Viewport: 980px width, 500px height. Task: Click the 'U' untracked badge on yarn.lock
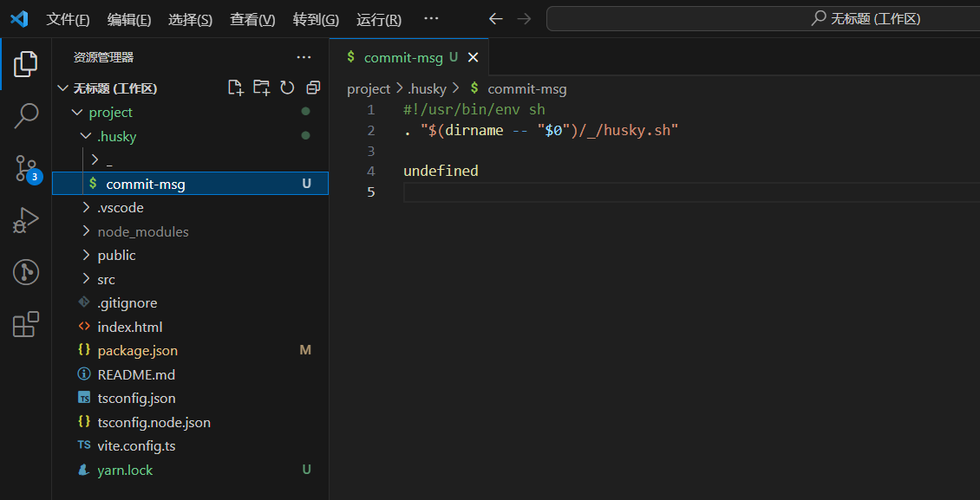[x=306, y=470]
